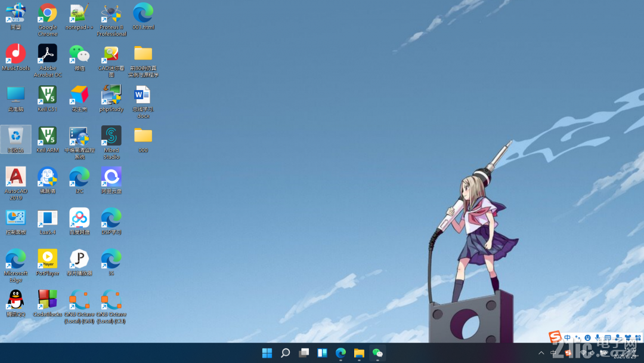The image size is (644, 363).
Task: Launch PotPlayer from the desktop
Action: point(48,262)
